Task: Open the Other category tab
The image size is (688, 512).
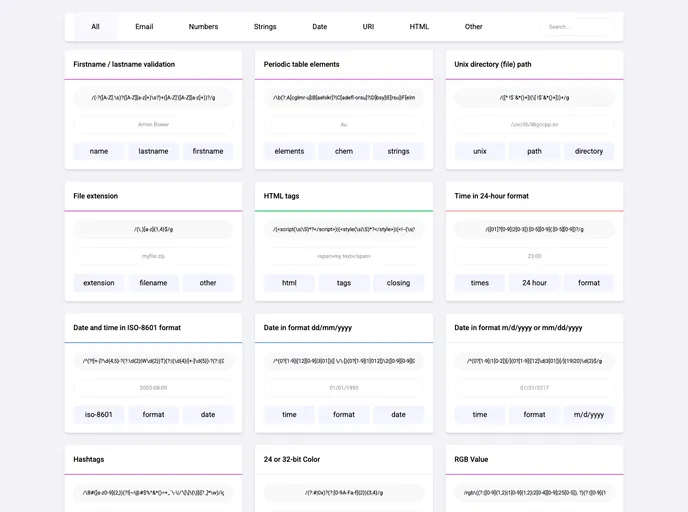Action: [x=473, y=27]
